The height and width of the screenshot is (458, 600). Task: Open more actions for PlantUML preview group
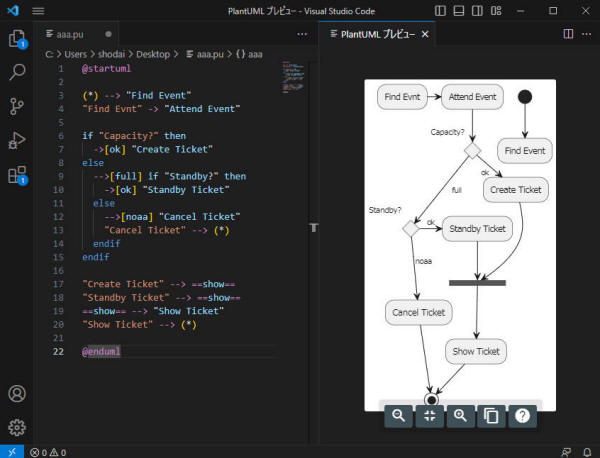tap(587, 34)
